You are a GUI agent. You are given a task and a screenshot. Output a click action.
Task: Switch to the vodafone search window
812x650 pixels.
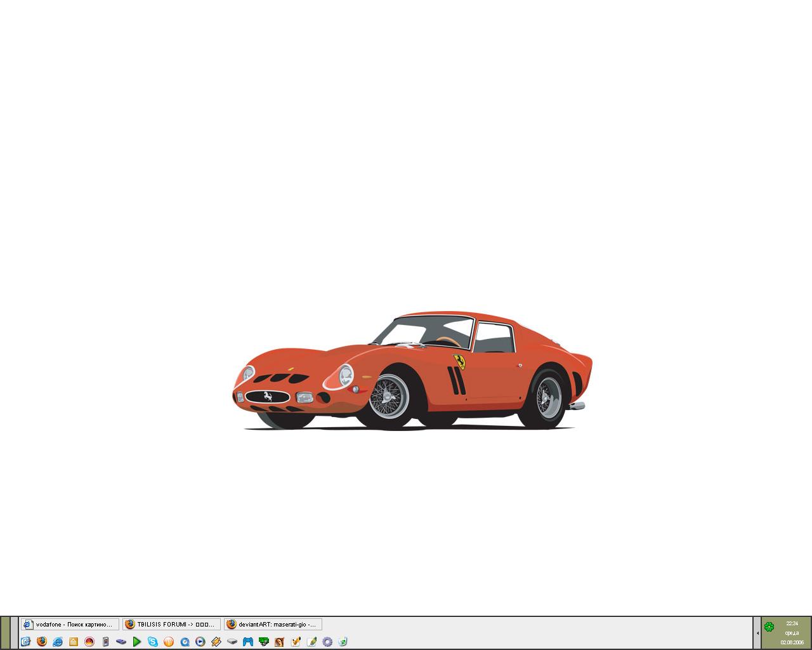70,625
